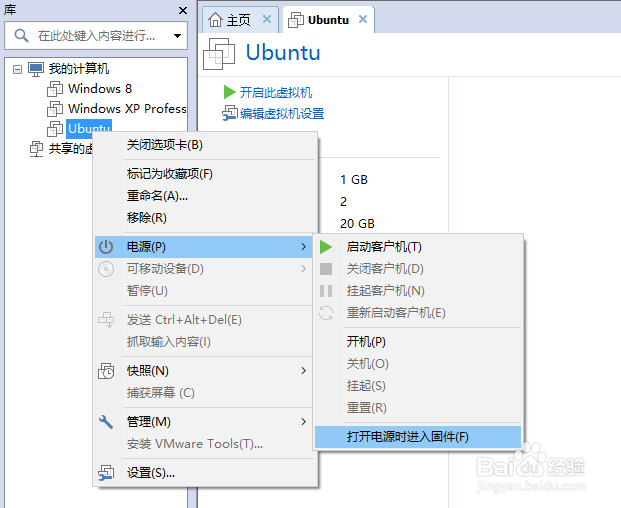Select 暂停(U) menu entry

coord(204,291)
